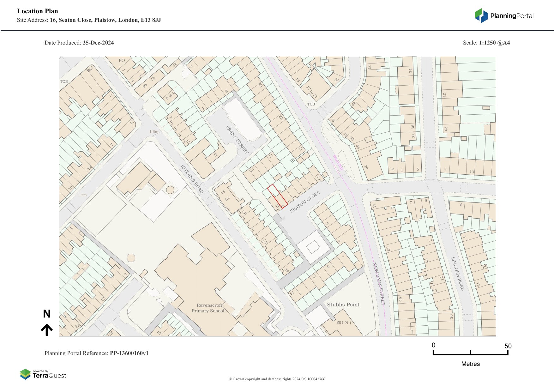Click the Ravenscroft Primary School label
The image size is (554, 392).
click(x=208, y=308)
